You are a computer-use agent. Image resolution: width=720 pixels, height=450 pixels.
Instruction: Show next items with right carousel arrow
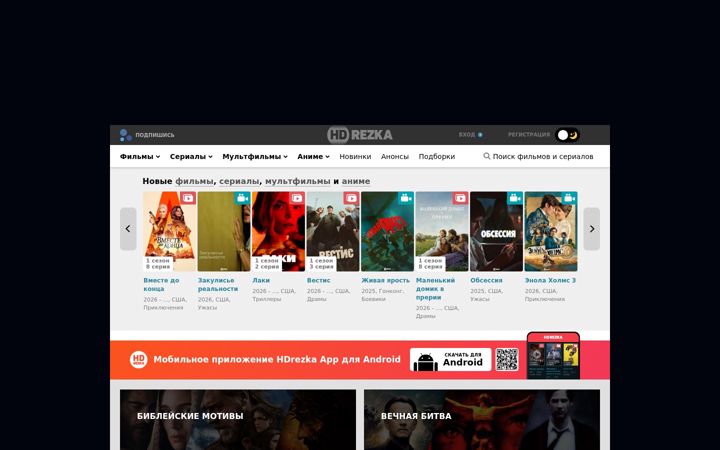tap(591, 229)
